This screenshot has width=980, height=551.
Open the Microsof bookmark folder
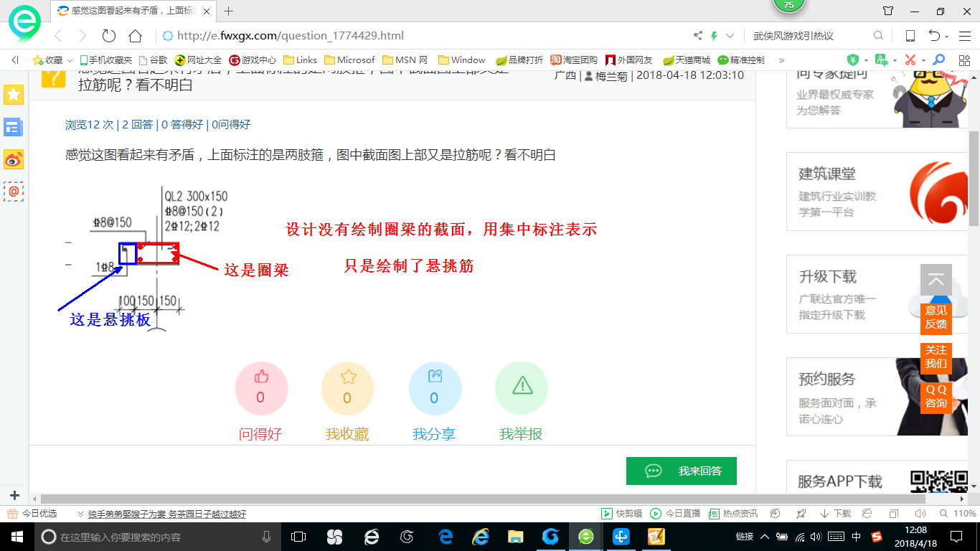[x=350, y=60]
